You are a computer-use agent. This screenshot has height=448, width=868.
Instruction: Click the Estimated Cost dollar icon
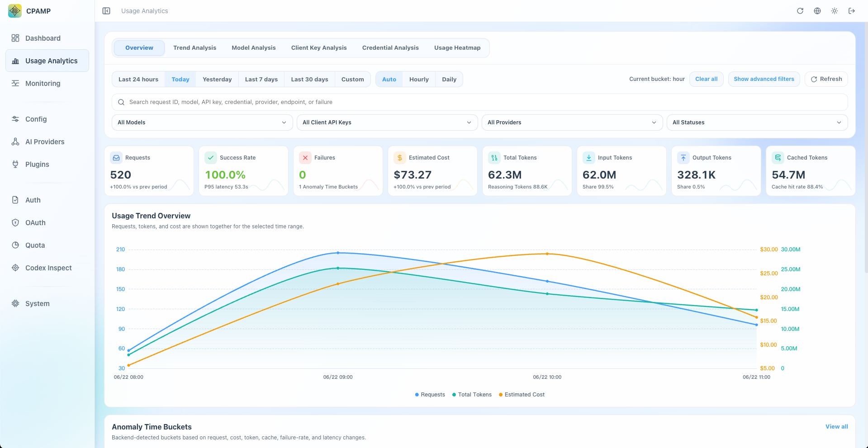pyautogui.click(x=400, y=158)
